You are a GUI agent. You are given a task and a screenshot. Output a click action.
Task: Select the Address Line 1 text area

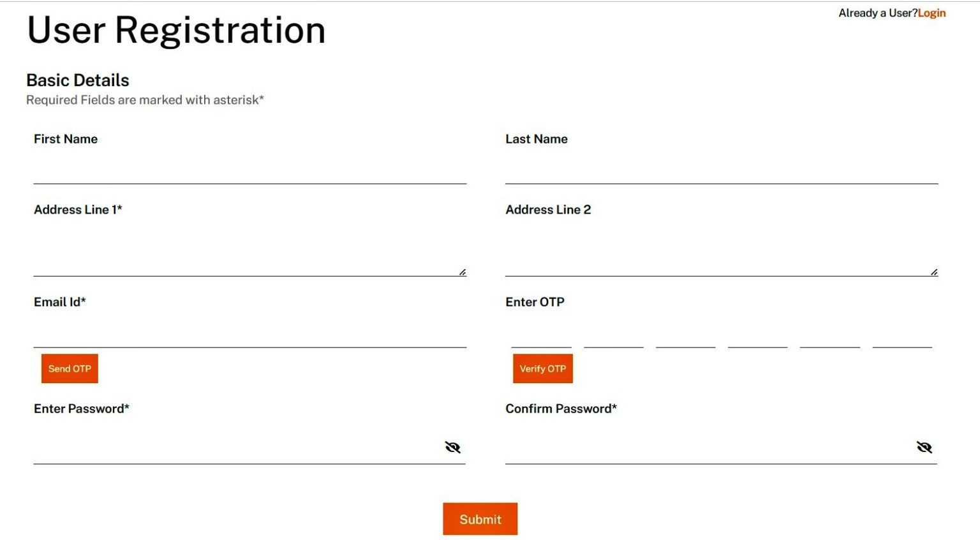(249, 249)
